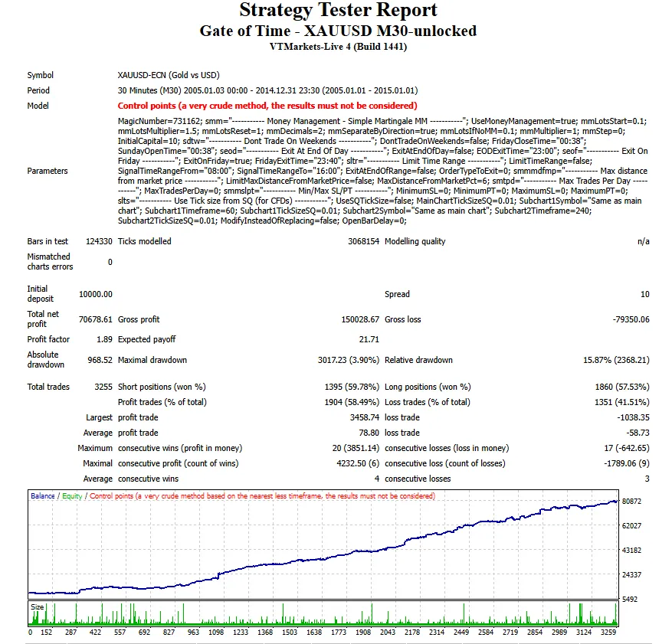Click the Symbol value 'XAUUSD-ECN (Gold vs USD)'
672x644 pixels.
[169, 75]
